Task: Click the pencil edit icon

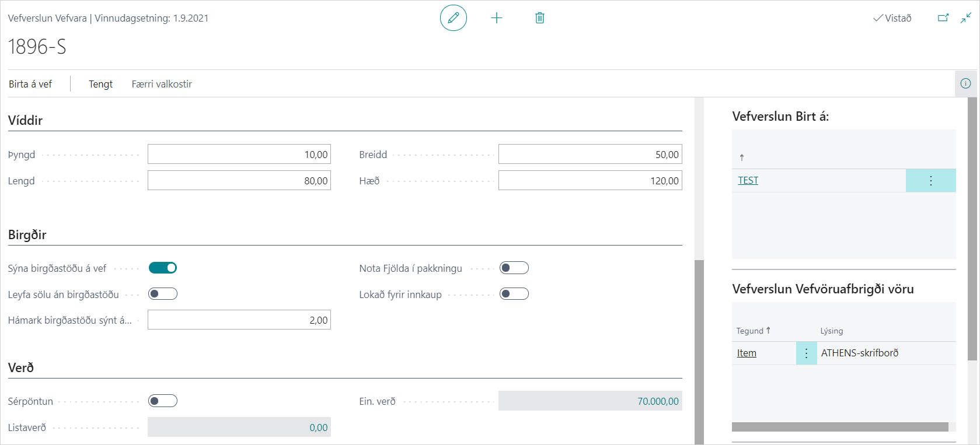Action: 453,18
